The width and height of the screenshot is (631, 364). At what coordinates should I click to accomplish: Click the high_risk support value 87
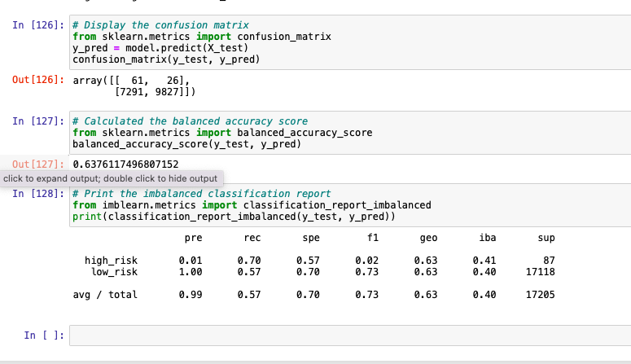click(x=549, y=261)
